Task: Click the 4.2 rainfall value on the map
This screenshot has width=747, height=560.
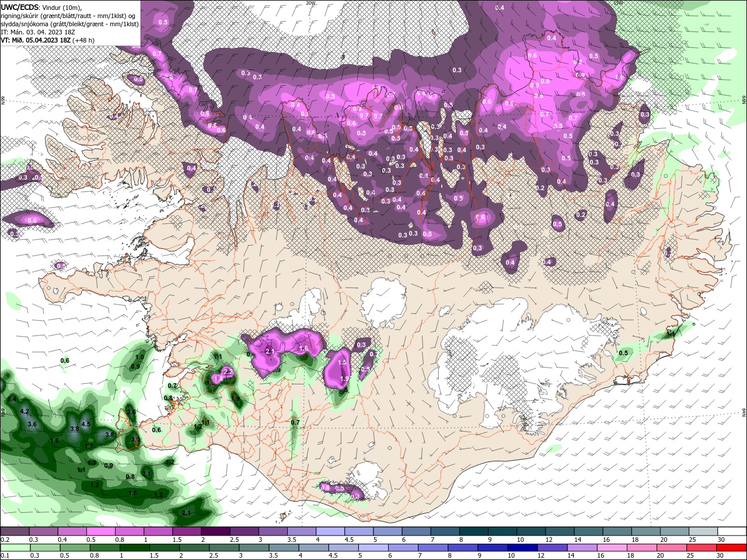Action: (x=25, y=411)
